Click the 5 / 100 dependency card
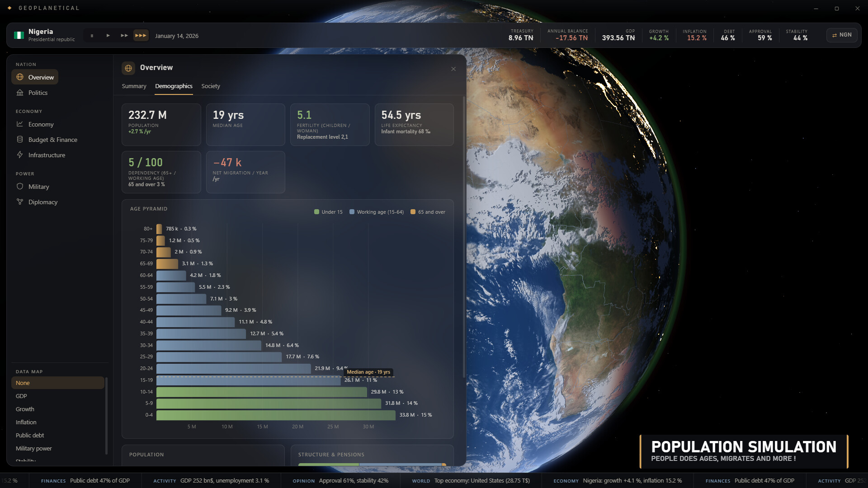Viewport: 868px width, 488px height. point(161,172)
